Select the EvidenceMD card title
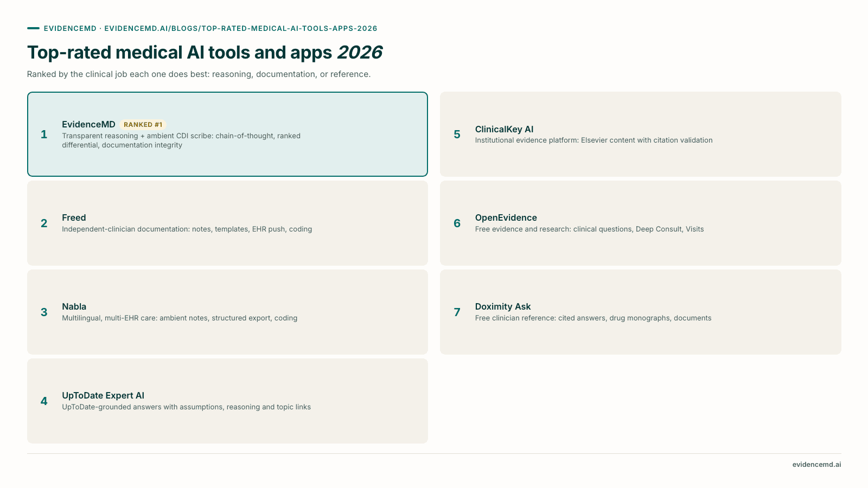This screenshot has width=868, height=488. (x=88, y=124)
